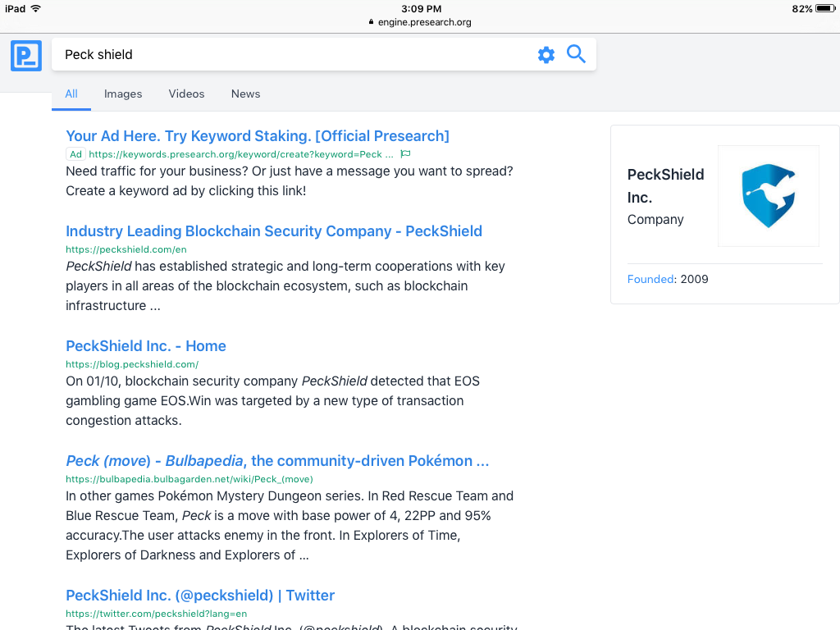Tap the 82% battery percentage text
Image resolution: width=840 pixels, height=630 pixels.
pos(802,8)
